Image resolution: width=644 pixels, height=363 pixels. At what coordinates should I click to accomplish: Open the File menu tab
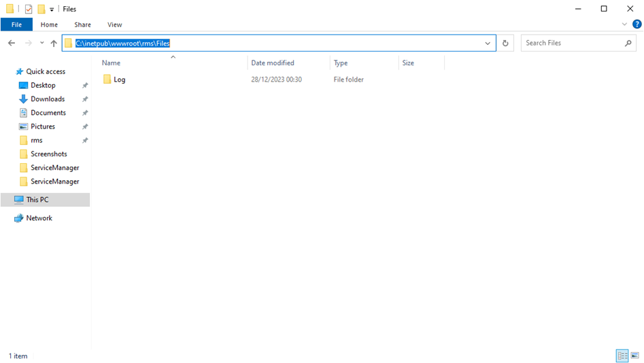tap(16, 24)
